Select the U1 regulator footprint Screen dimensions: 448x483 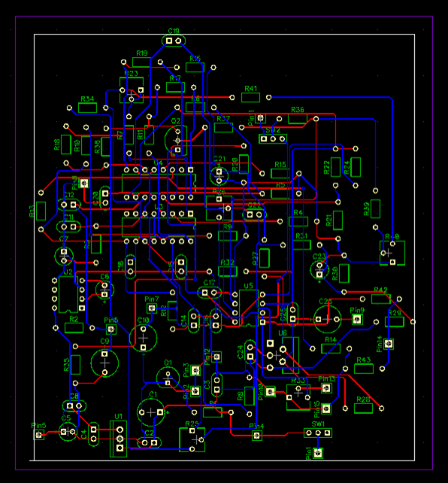119,439
